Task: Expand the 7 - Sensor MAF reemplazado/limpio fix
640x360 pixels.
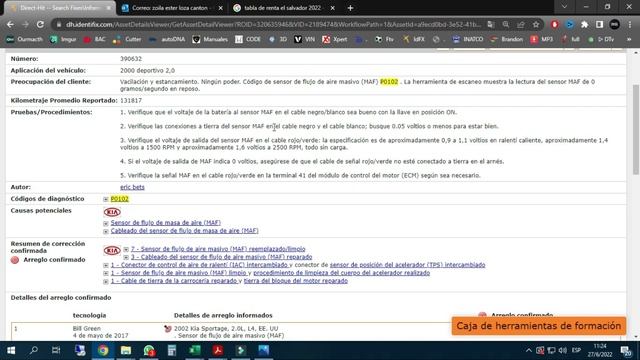Action: 126,249
